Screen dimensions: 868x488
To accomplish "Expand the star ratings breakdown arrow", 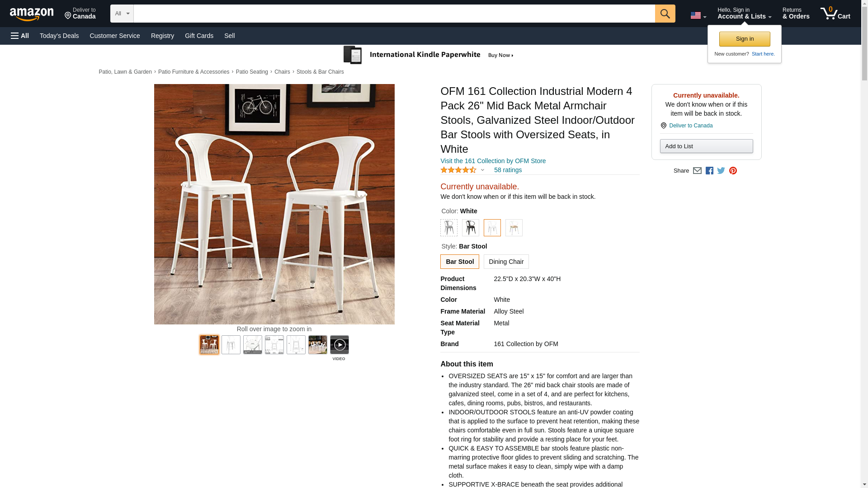I will (x=482, y=170).
